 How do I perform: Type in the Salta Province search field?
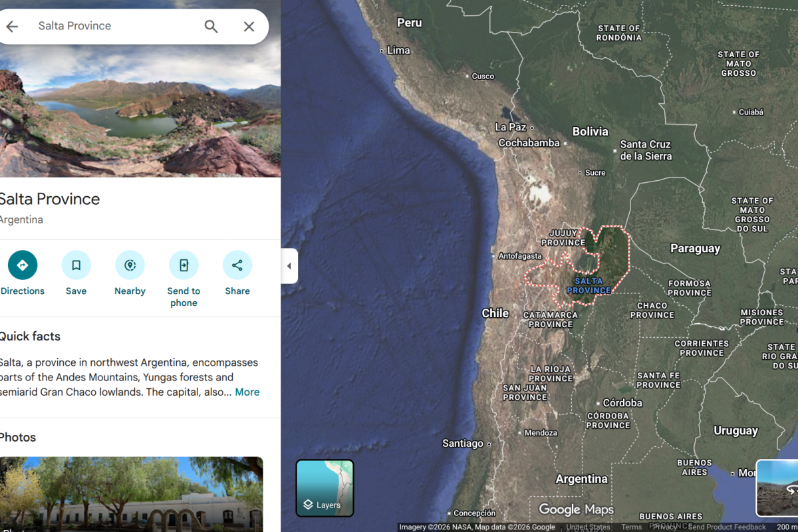[113, 27]
